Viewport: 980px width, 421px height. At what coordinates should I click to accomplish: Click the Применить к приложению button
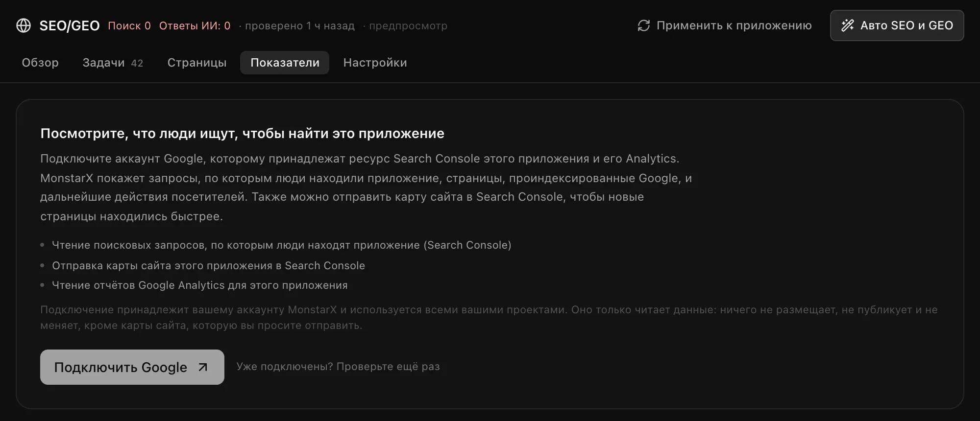[x=725, y=25]
